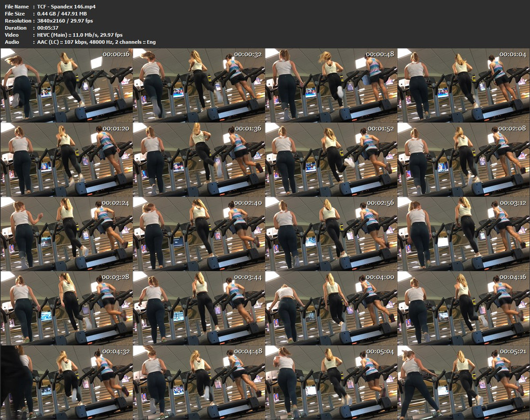Select the frame marked 00:00:32
Viewport: 530px width, 420px height.
coord(199,85)
